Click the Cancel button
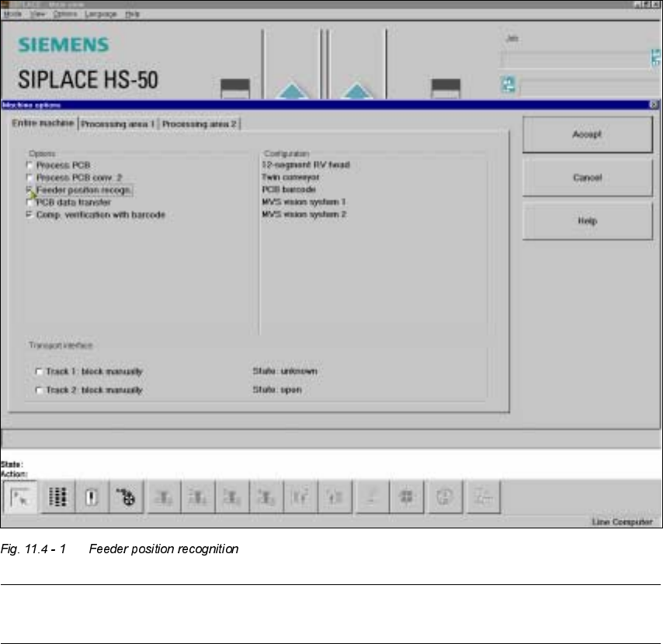This screenshot has height=644, width=663. click(x=588, y=178)
